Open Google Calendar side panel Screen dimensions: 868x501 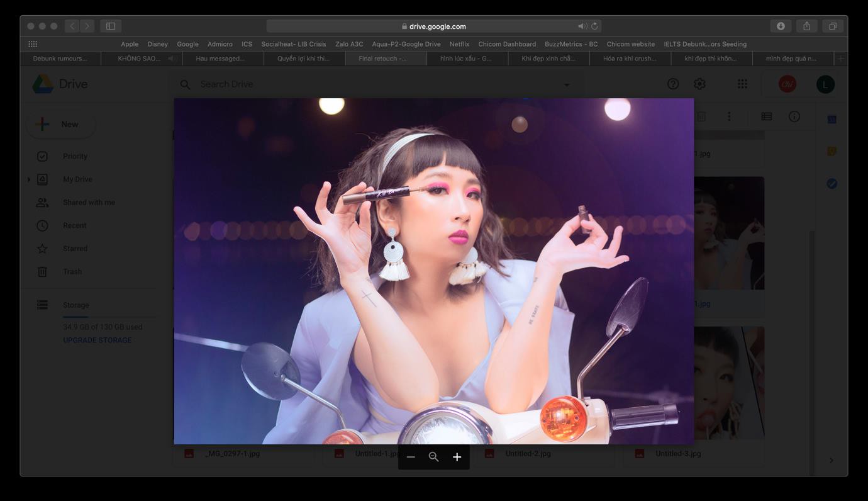click(x=832, y=120)
